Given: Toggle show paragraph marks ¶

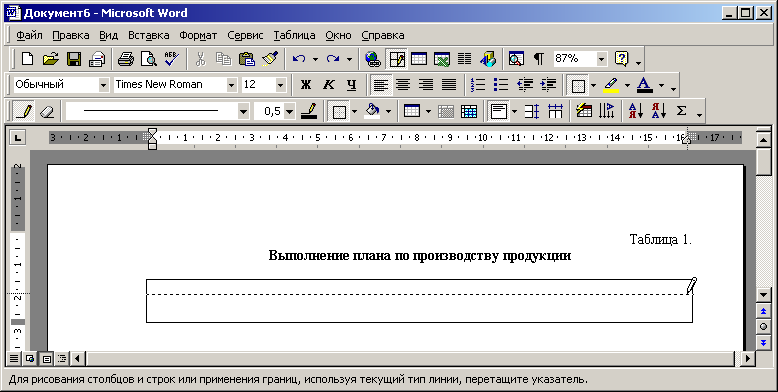Looking at the screenshot, I should click(538, 59).
